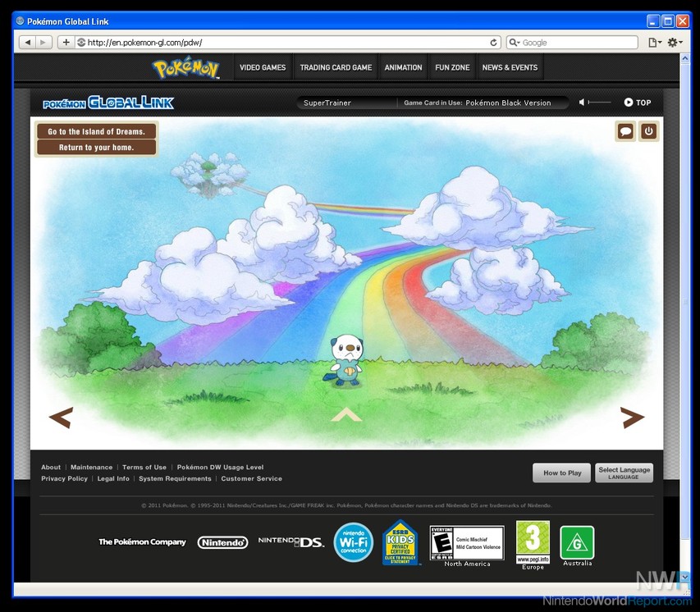Screen dimensions: 700x612
Task: Reload the page using refresh icon
Action: click(x=493, y=43)
